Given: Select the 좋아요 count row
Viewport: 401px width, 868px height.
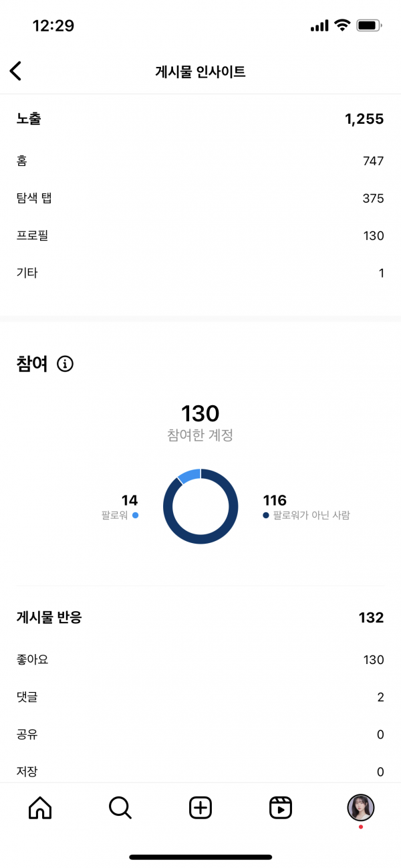Looking at the screenshot, I should pyautogui.click(x=200, y=660).
